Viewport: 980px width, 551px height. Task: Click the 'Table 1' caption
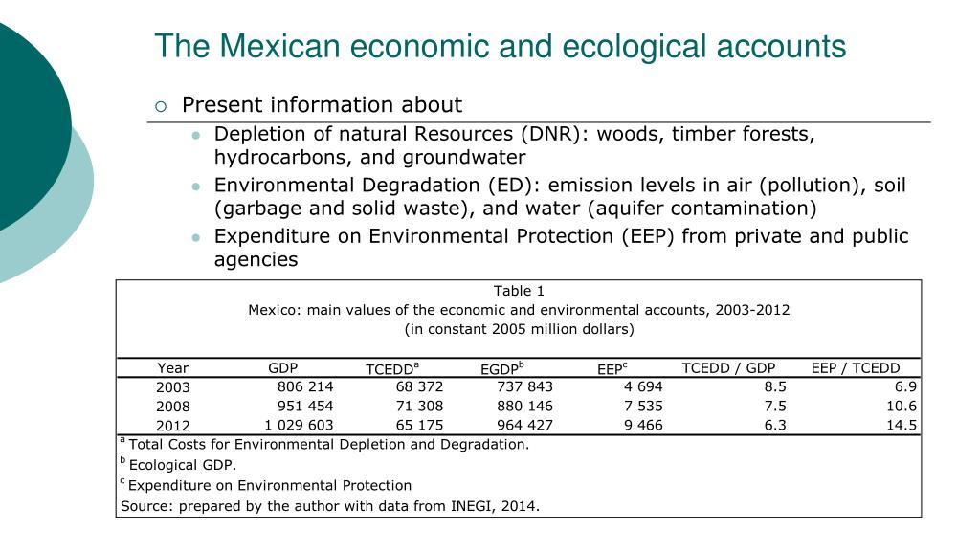coord(519,291)
